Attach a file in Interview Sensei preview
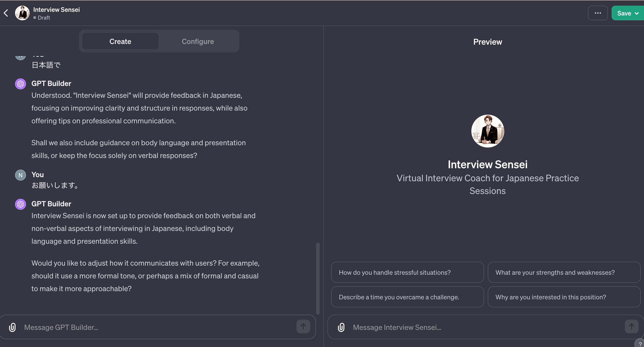 click(341, 327)
